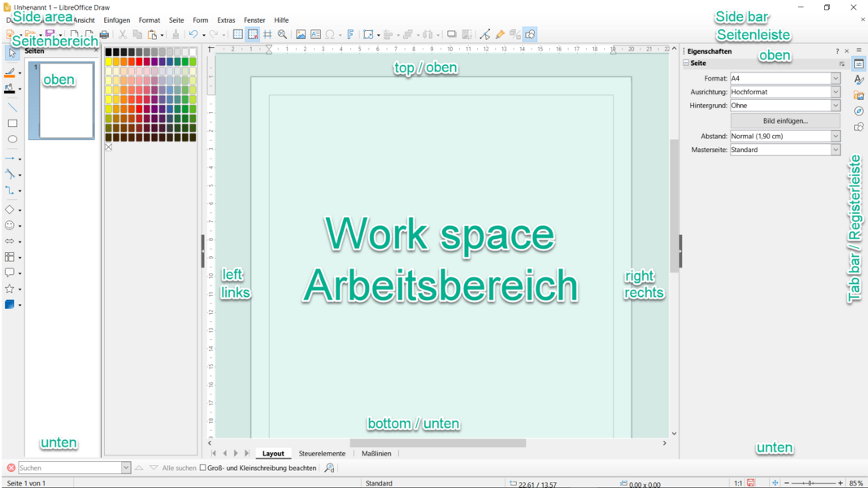Image resolution: width=868 pixels, height=488 pixels.
Task: Click the Insert Image toolbar icon
Action: point(301,35)
